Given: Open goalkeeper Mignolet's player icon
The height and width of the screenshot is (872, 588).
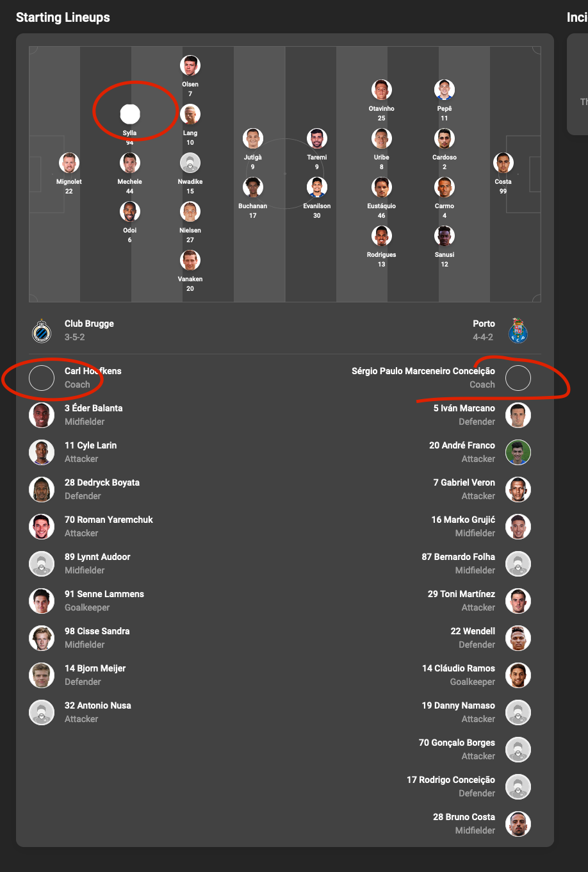Looking at the screenshot, I should (x=69, y=162).
